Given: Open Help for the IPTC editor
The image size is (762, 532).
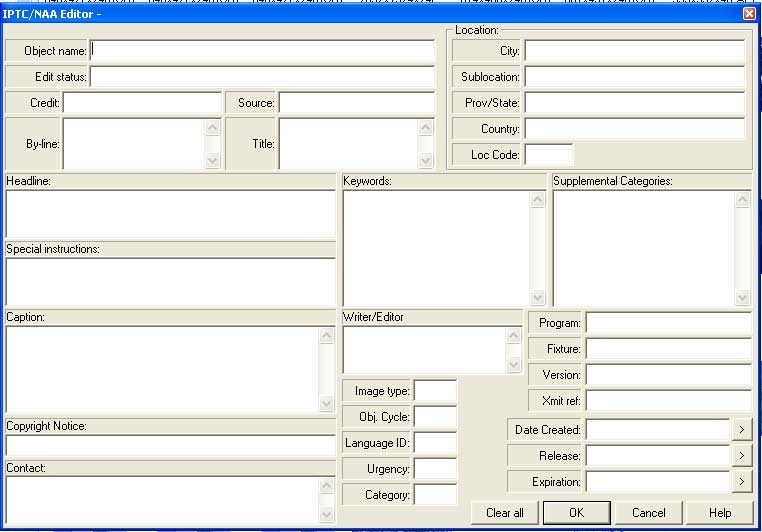Looking at the screenshot, I should tap(720, 513).
